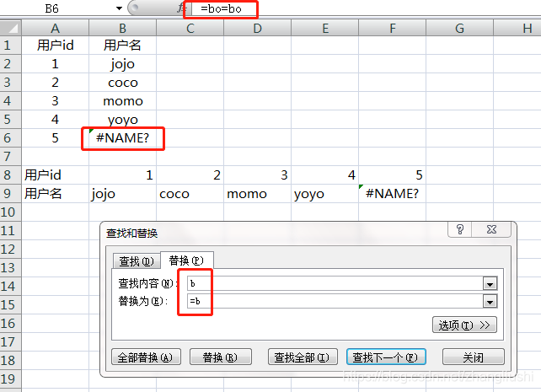Screen dimensions: 541x392
Task: Click cell A9 containing 用户名
Action: (x=56, y=194)
